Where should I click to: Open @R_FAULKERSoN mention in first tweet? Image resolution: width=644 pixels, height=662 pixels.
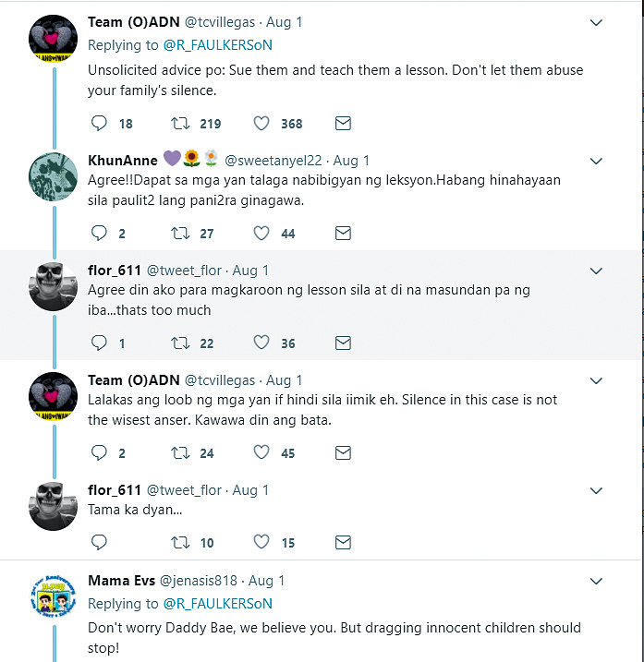(x=218, y=44)
